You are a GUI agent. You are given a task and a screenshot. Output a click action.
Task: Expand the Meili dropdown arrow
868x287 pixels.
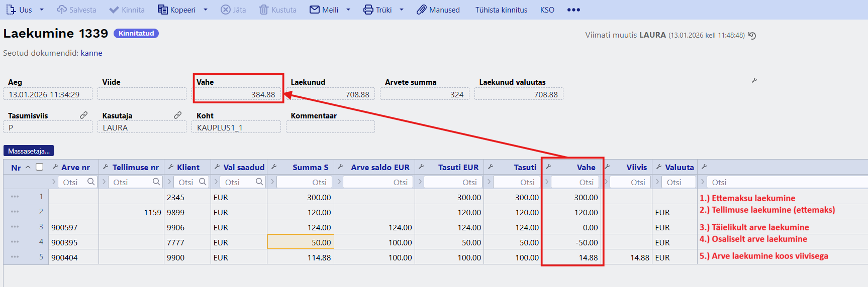click(348, 10)
